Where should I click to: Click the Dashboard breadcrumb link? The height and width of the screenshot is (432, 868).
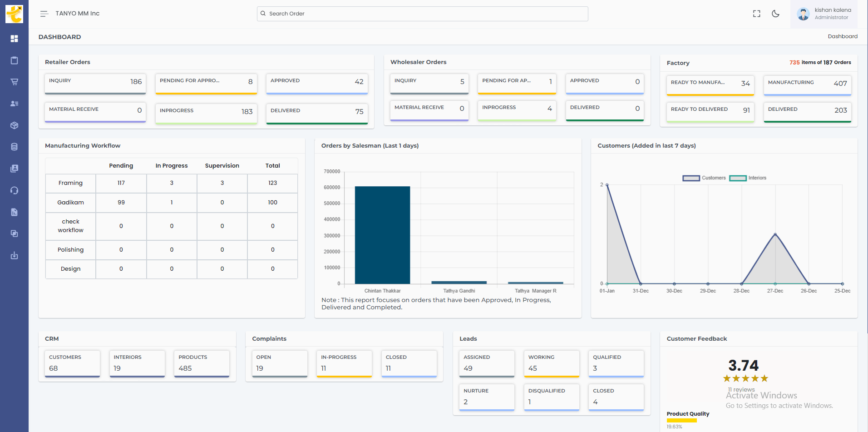click(842, 36)
